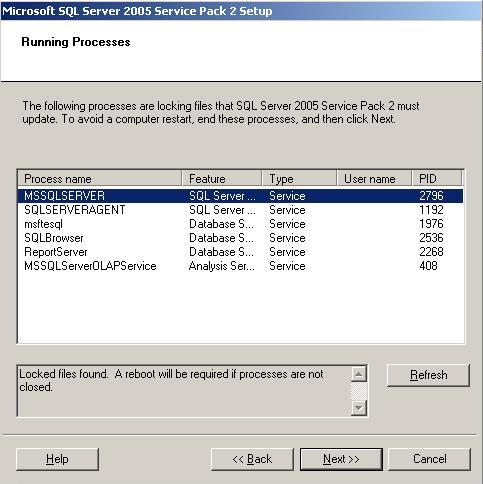483x484 pixels.
Task: Select the MSSQLServerOLAPService process row
Action: coord(240,266)
